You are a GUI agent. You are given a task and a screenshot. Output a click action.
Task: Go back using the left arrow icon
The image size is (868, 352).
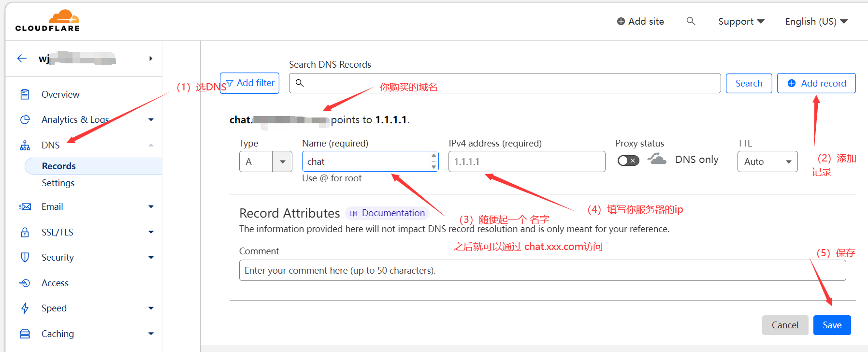pos(22,59)
